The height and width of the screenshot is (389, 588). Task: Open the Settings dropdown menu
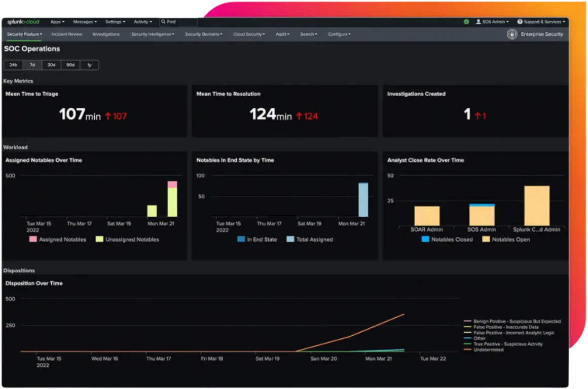coord(115,22)
